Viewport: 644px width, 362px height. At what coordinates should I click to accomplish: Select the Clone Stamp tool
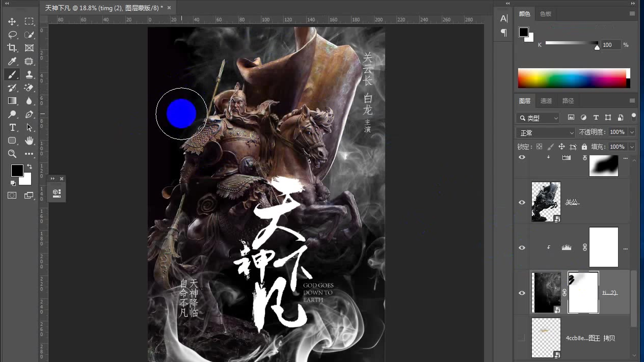29,74
